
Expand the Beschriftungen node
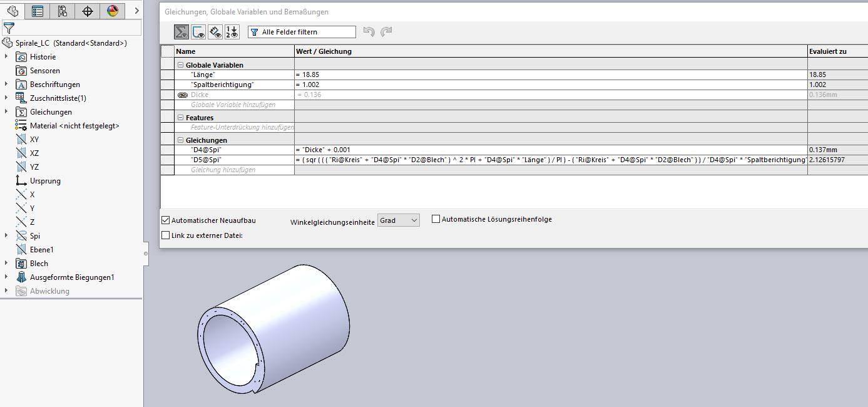(6, 85)
